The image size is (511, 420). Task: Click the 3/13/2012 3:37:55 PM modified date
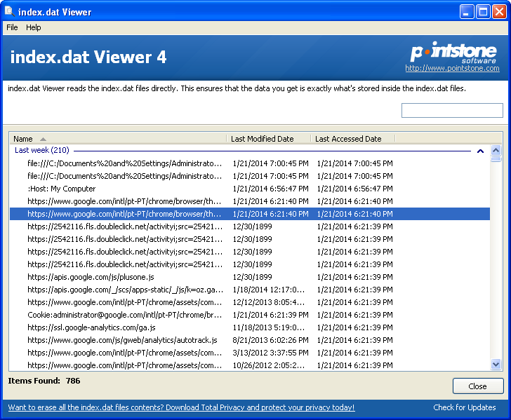[x=270, y=353]
